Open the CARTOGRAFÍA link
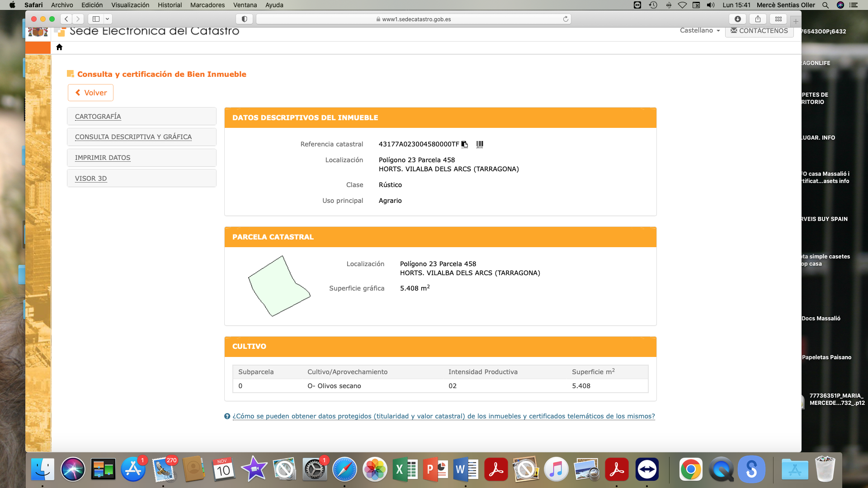The height and width of the screenshot is (488, 868). tap(98, 117)
